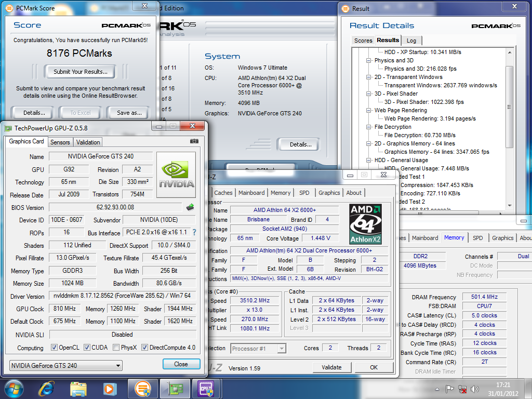The width and height of the screenshot is (532, 399).
Task: Click OK button in CPU-Z
Action: coord(374,367)
